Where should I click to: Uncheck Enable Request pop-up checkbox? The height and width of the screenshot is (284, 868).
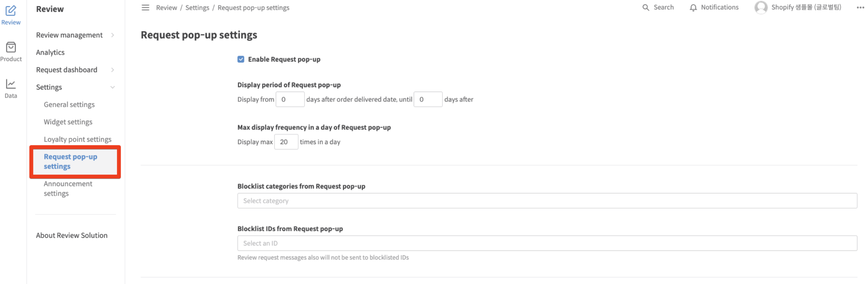[241, 59]
